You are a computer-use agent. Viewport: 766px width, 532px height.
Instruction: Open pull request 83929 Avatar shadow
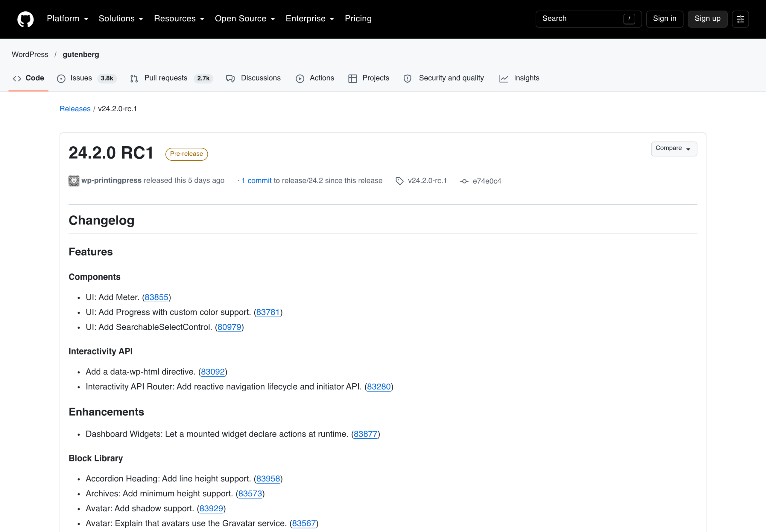click(211, 509)
